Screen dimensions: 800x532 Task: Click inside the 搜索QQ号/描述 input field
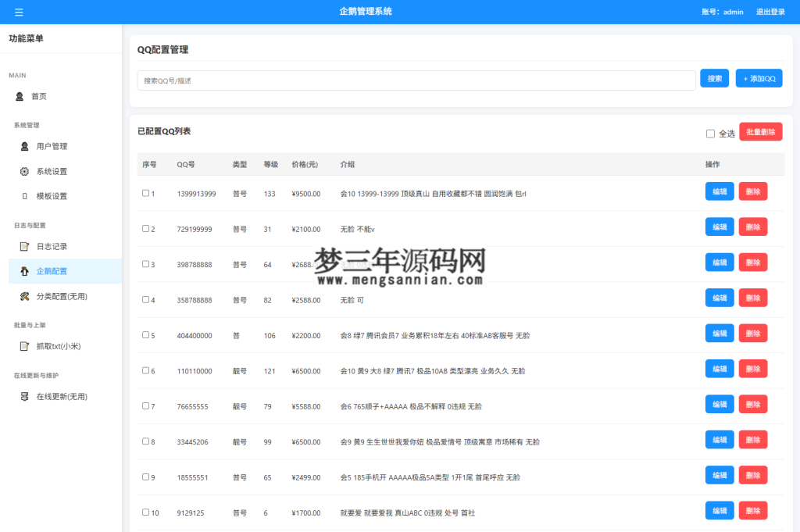(391, 79)
